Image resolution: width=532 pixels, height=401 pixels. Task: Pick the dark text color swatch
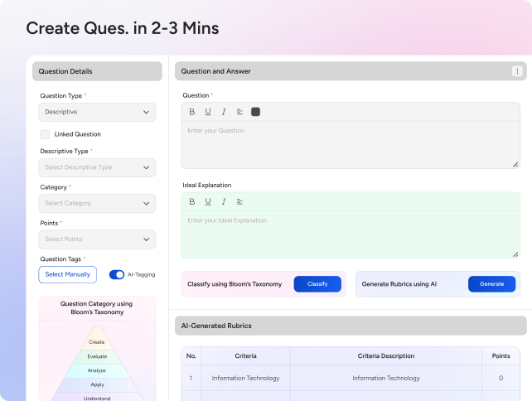tap(255, 112)
